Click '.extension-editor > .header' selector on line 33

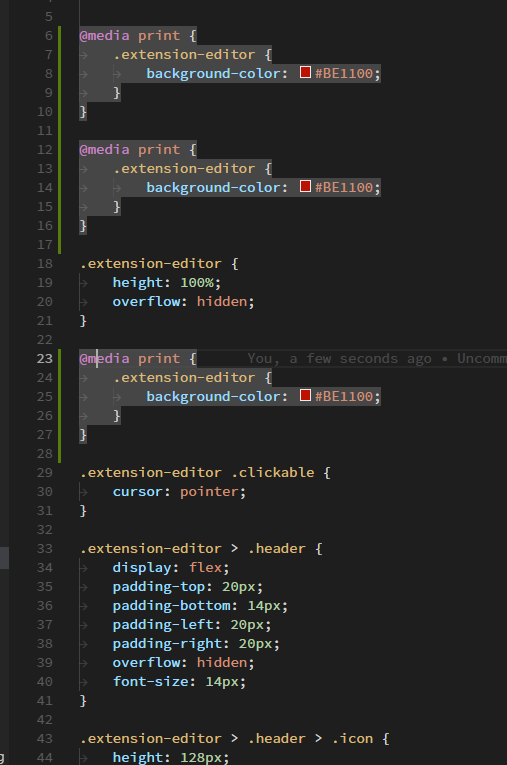coord(193,548)
